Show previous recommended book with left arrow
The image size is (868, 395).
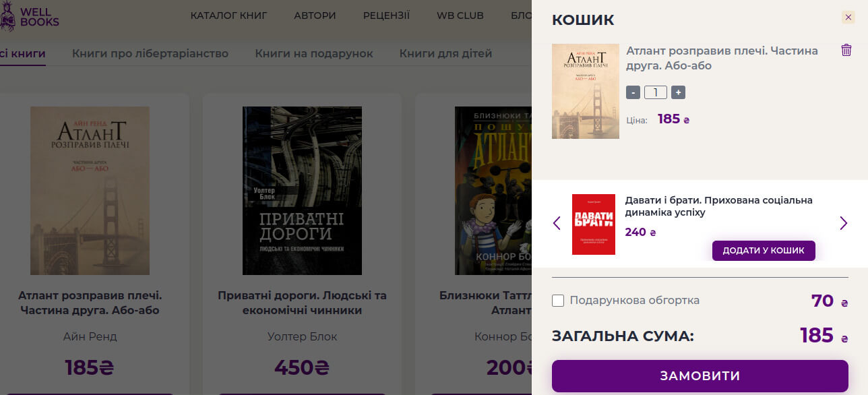557,223
